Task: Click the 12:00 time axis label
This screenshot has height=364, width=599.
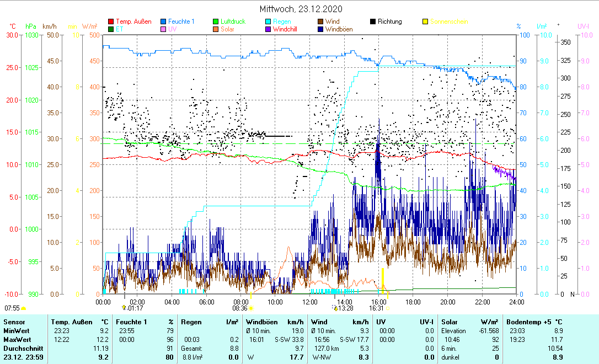Action: [x=310, y=302]
